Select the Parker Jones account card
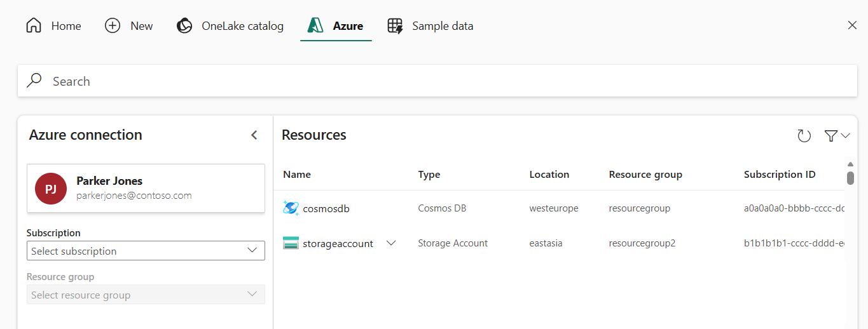 [x=146, y=189]
